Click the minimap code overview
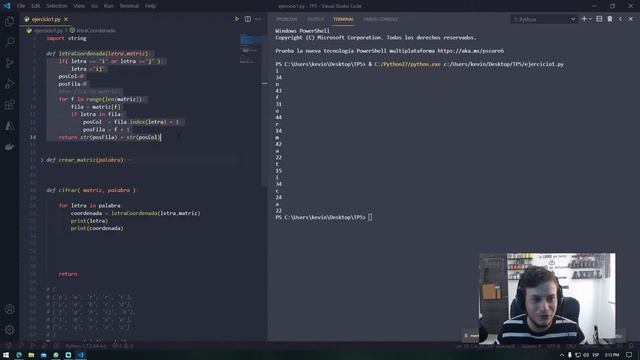 tap(251, 49)
